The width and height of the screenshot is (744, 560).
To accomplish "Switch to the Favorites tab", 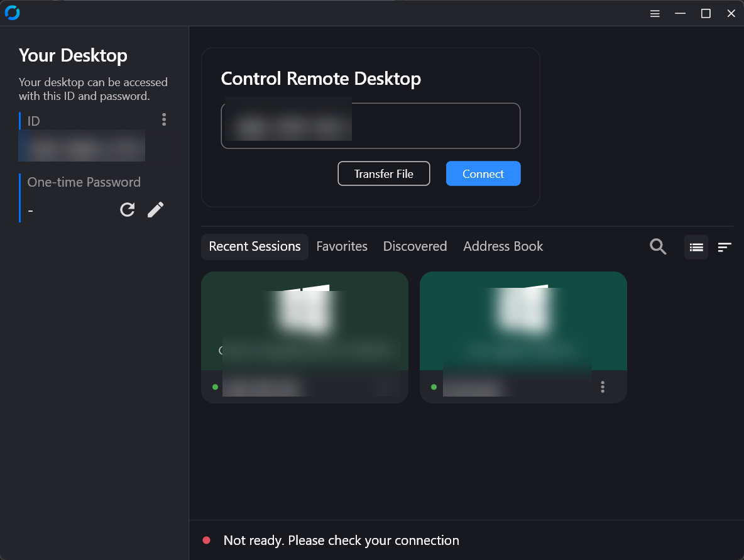I will [342, 246].
